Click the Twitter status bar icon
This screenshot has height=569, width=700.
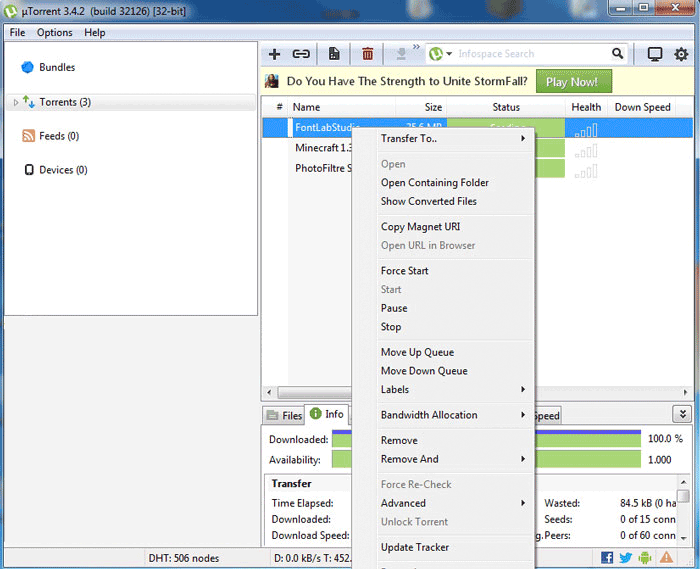click(x=625, y=558)
